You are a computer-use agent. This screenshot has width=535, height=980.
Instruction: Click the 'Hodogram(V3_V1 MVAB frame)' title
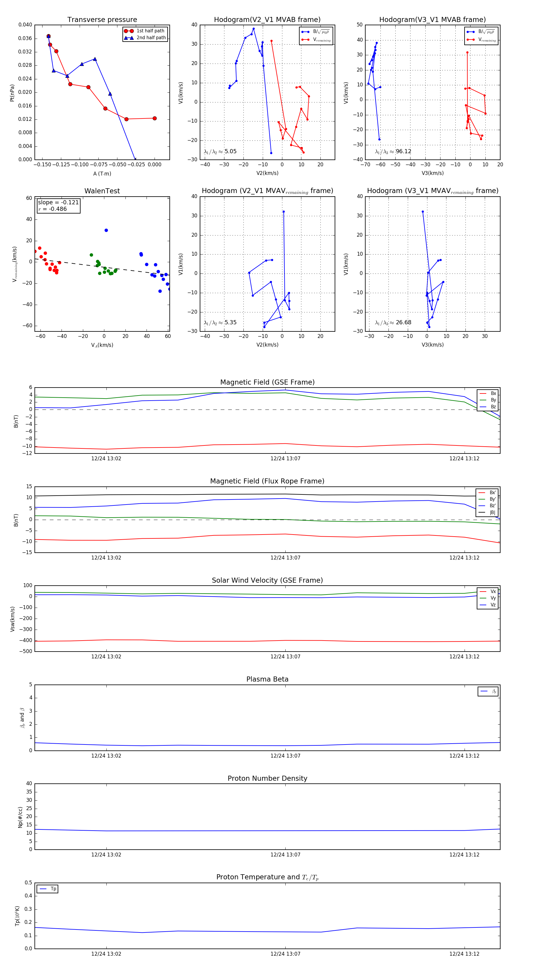pos(432,20)
